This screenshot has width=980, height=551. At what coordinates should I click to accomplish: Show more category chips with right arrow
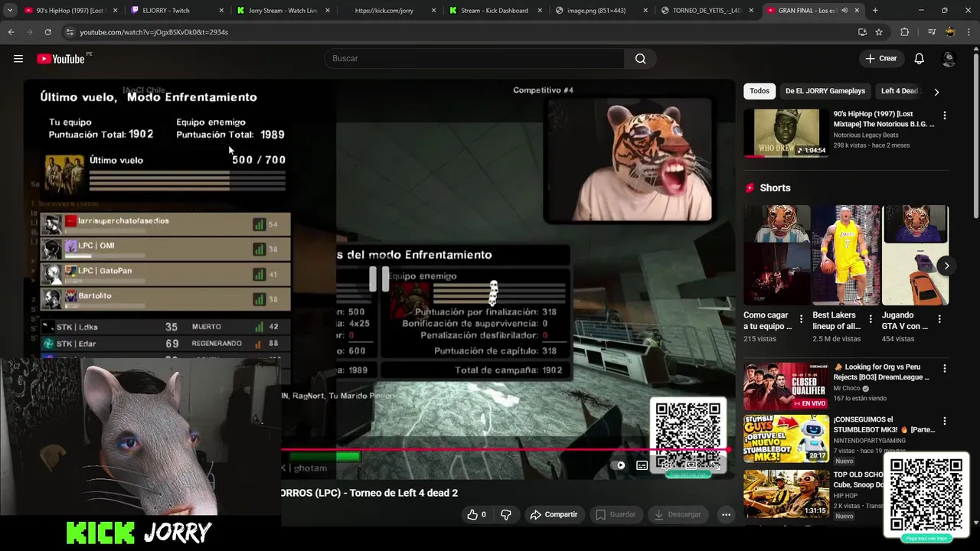coord(936,92)
